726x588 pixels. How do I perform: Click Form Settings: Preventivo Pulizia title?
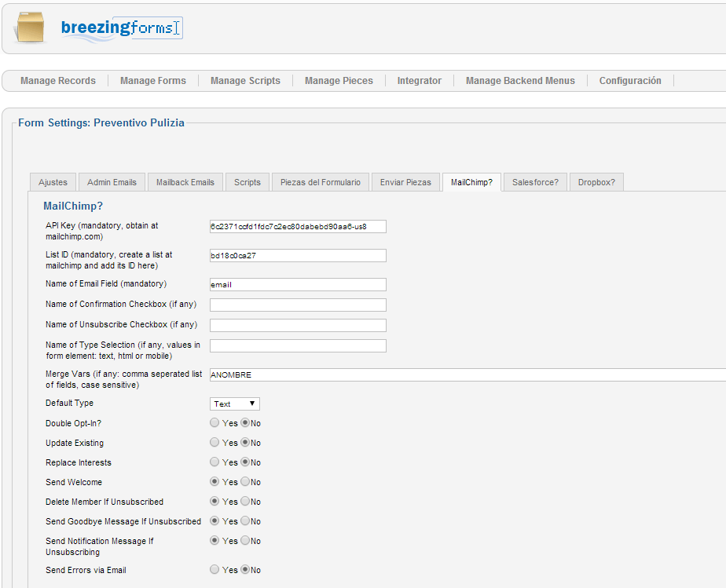pos(101,122)
